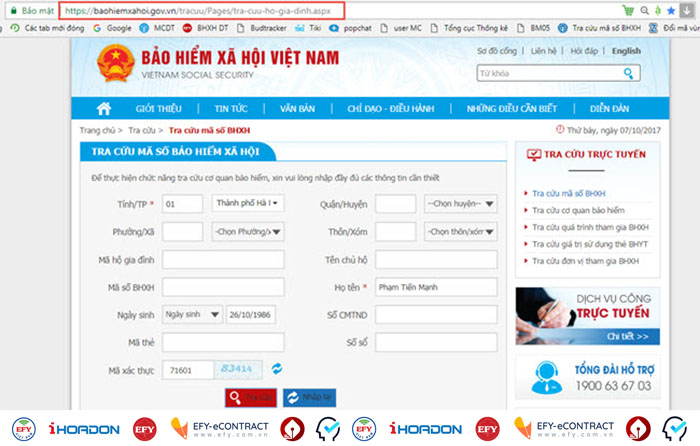Image resolution: width=700 pixels, height=446 pixels.
Task: Open the Chọn huyện dropdown
Action: tap(460, 204)
